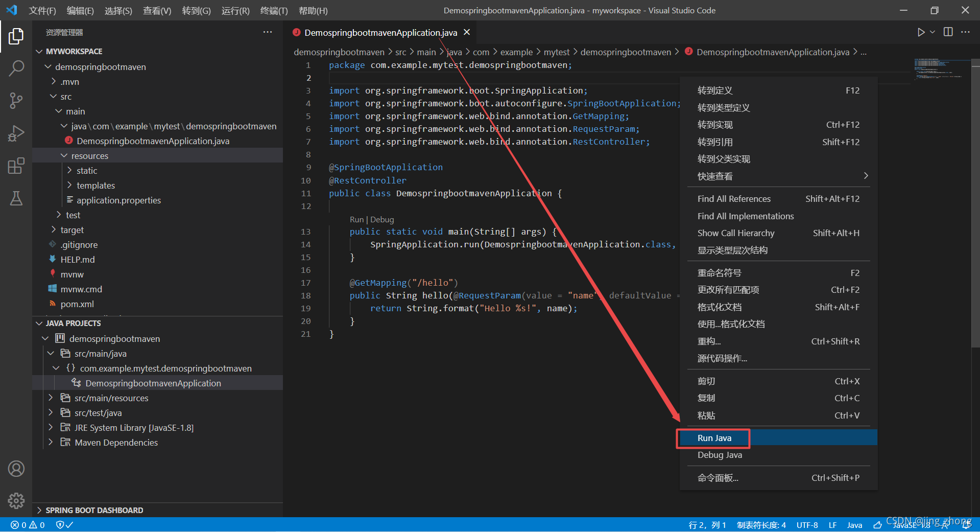980x532 pixels.
Task: Click the shield check icon in status bar
Action: [x=64, y=525]
